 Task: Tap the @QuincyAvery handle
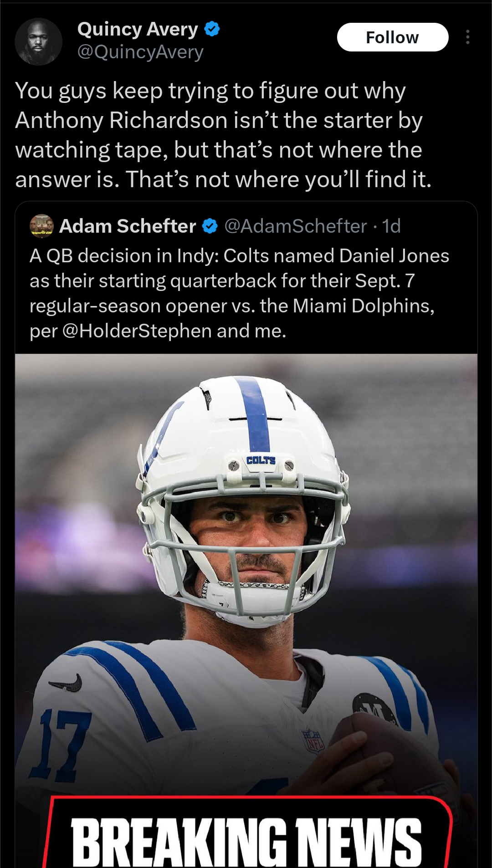[x=140, y=52]
